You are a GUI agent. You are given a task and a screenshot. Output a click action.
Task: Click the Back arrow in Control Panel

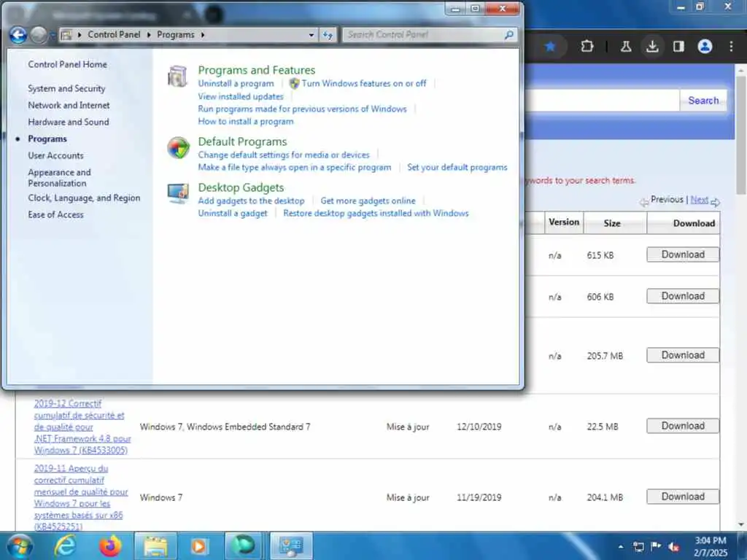(x=18, y=35)
